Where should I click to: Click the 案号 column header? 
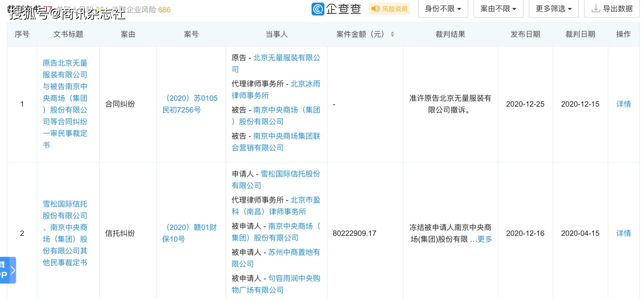click(191, 34)
